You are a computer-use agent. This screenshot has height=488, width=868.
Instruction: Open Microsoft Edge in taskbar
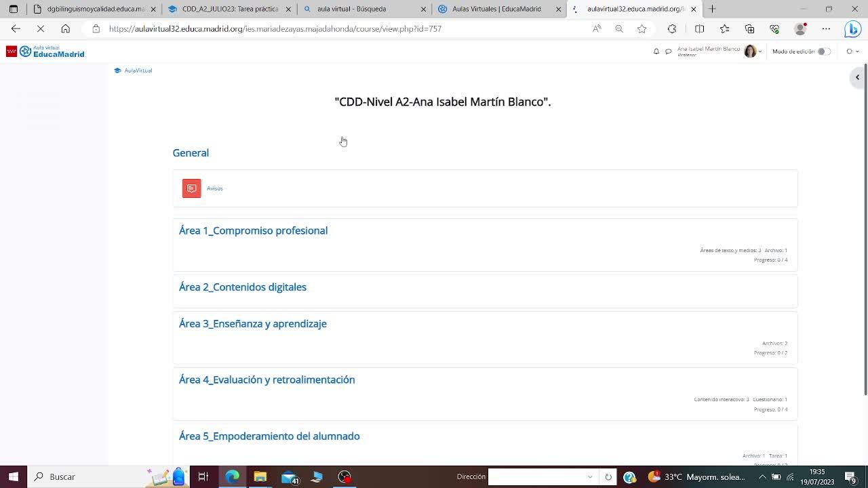232,476
